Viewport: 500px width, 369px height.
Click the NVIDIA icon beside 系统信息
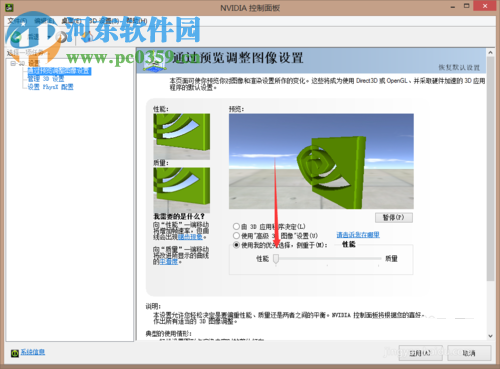pyautogui.click(x=15, y=353)
